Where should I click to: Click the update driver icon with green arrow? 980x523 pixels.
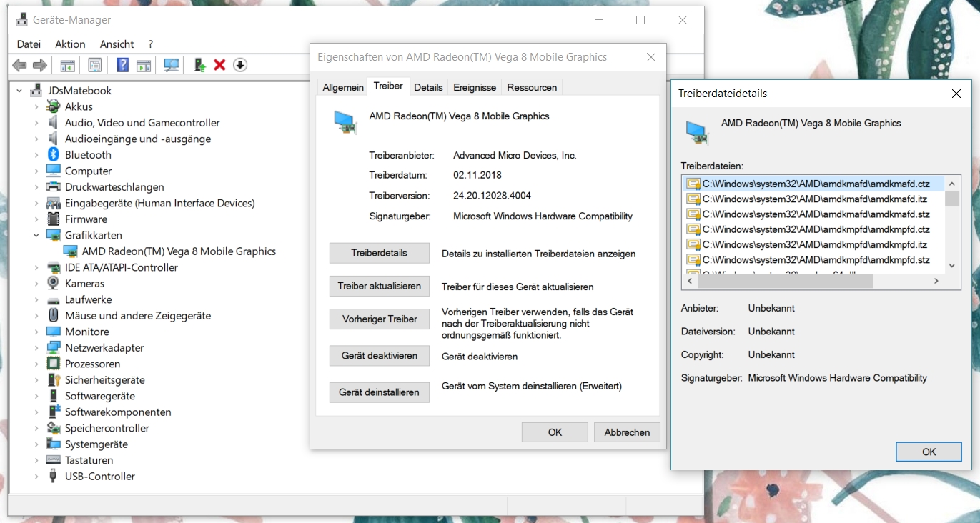[x=200, y=65]
